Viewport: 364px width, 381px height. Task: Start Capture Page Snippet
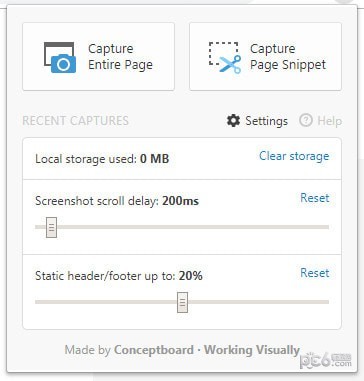pyautogui.click(x=265, y=57)
